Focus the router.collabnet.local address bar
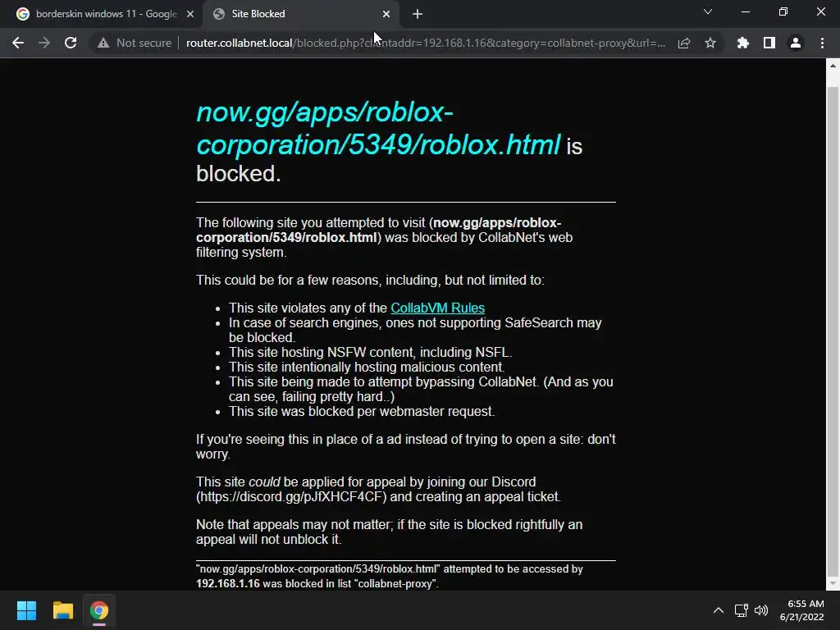This screenshot has width=840, height=630. coord(426,43)
